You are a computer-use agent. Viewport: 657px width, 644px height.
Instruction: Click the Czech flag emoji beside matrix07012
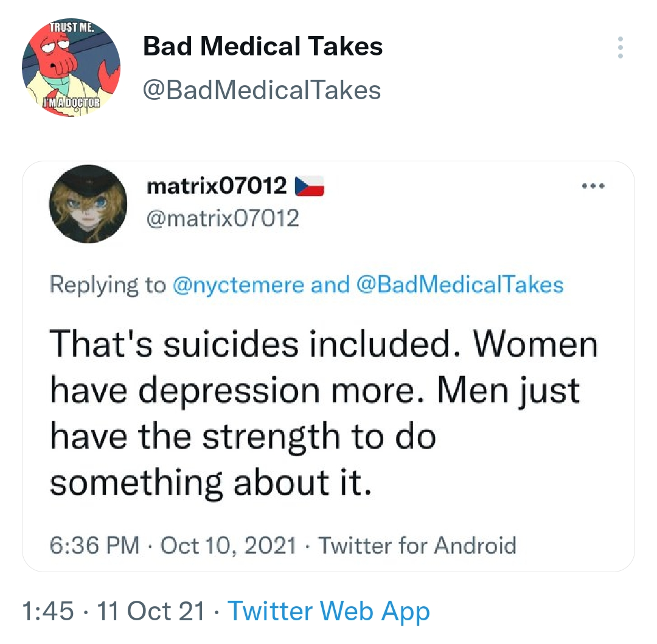[x=310, y=186]
